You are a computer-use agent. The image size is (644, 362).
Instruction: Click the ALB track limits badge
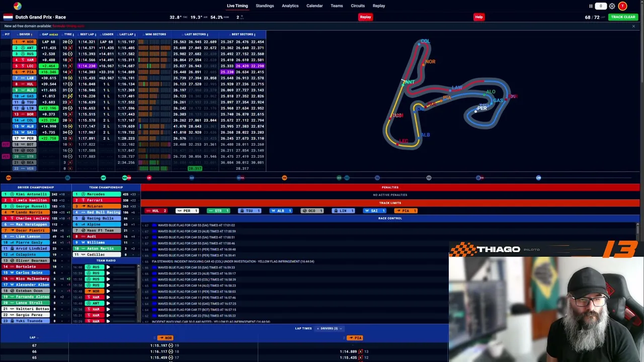280,211
